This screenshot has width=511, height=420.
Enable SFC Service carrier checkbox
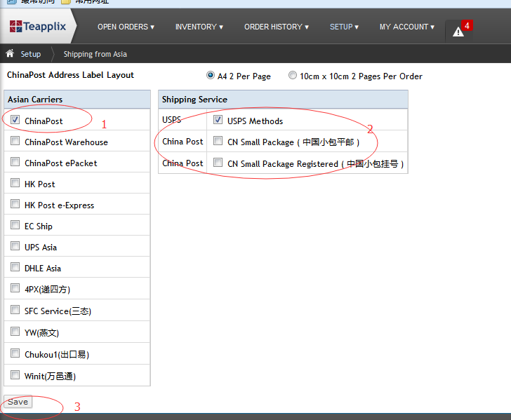[x=15, y=309]
